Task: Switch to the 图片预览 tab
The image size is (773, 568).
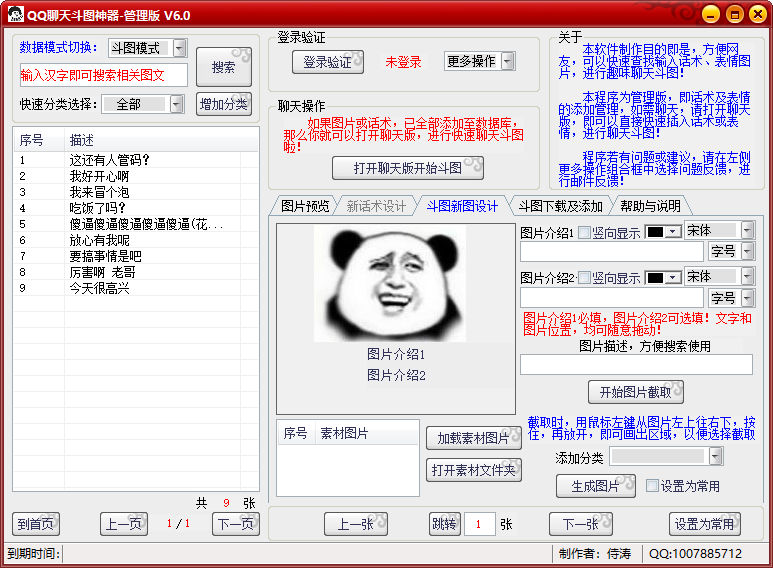Action: click(x=305, y=206)
